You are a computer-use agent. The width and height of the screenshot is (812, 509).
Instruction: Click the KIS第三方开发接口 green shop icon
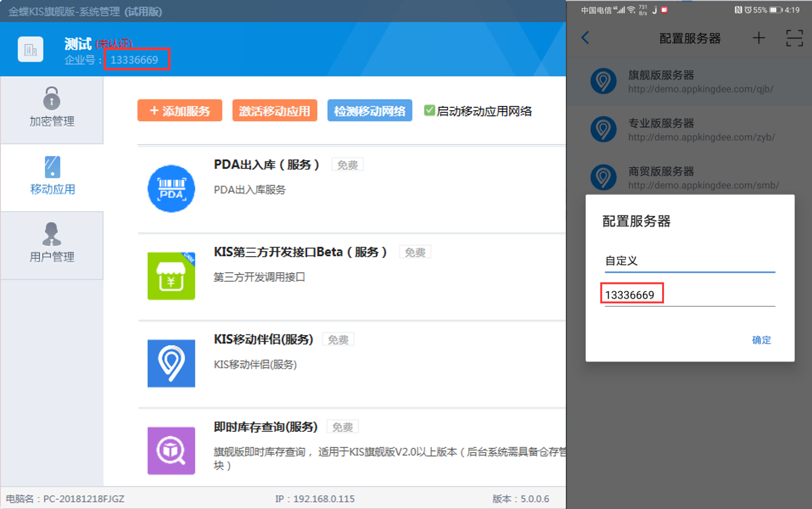point(172,276)
